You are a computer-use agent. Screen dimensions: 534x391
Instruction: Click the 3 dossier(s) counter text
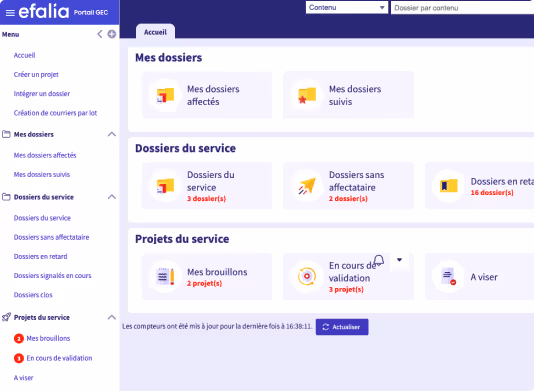tap(206, 199)
